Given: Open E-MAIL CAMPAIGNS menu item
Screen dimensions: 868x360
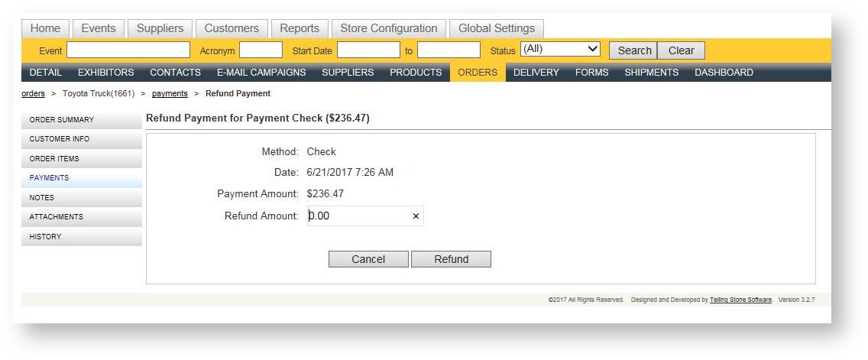Looking at the screenshot, I should (x=261, y=73).
